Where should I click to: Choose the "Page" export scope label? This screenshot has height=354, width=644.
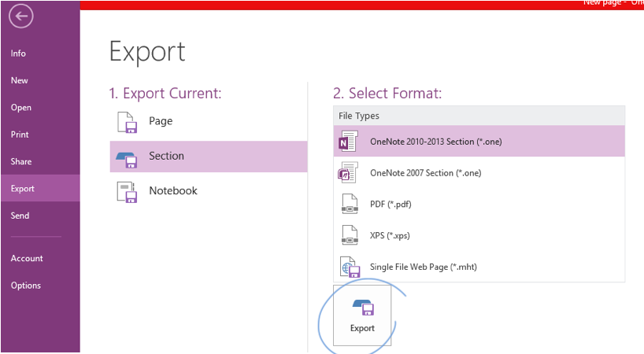pyautogui.click(x=161, y=121)
